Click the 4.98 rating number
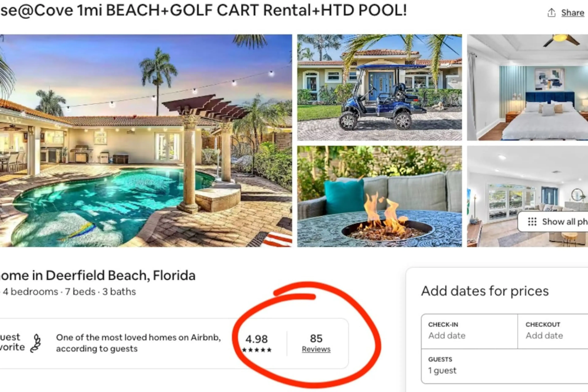Image resolution: width=588 pixels, height=392 pixels. pos(256,339)
